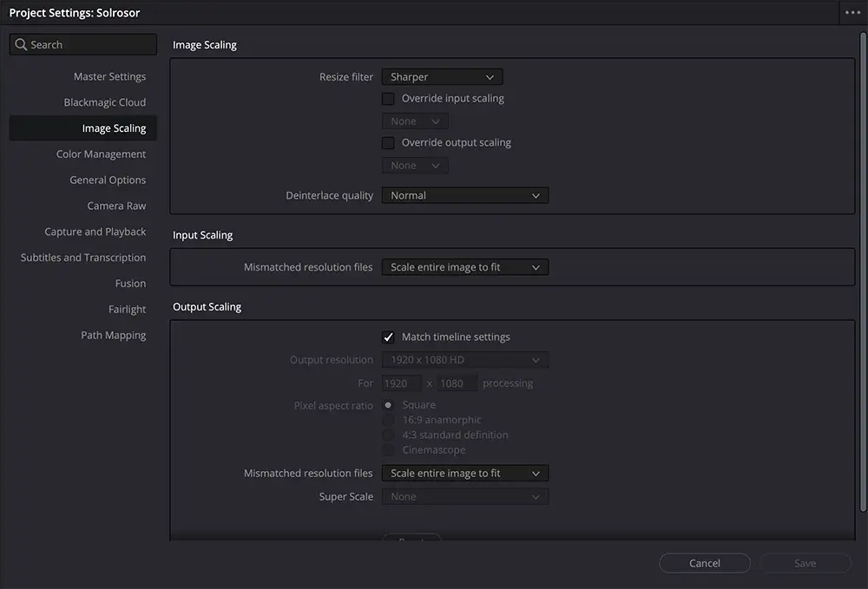Screen dimensions: 868x589
Task: Open dropdown under Override output scaling
Action: pos(415,166)
